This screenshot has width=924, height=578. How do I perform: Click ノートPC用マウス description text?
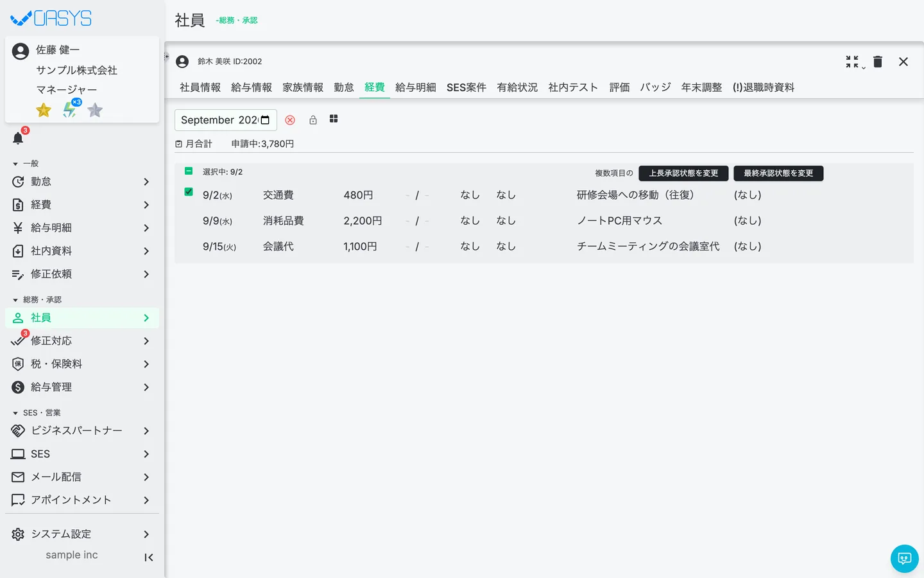pyautogui.click(x=619, y=221)
